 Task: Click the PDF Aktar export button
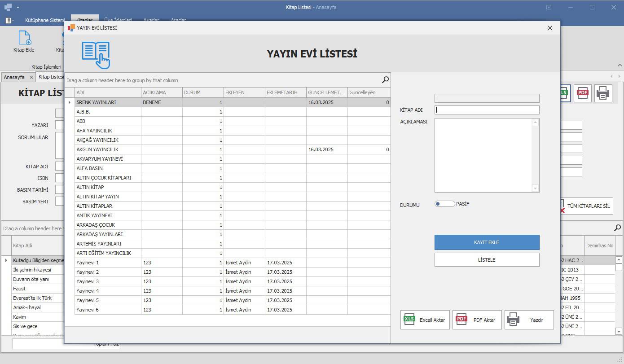click(477, 320)
